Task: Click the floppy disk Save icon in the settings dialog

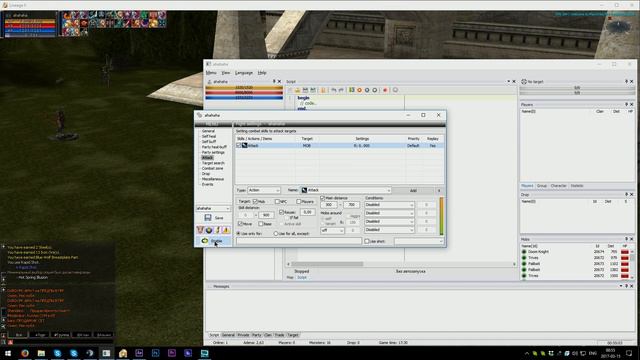Action: point(208,218)
